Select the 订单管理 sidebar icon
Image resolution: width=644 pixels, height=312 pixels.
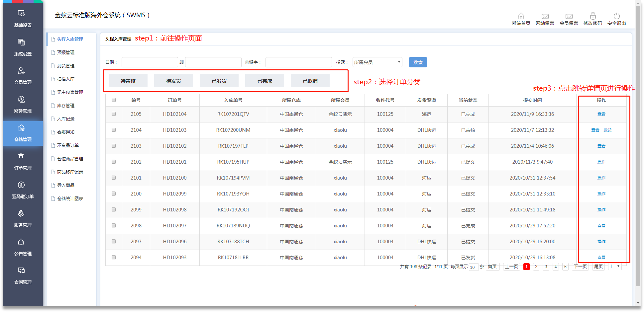coord(21,156)
